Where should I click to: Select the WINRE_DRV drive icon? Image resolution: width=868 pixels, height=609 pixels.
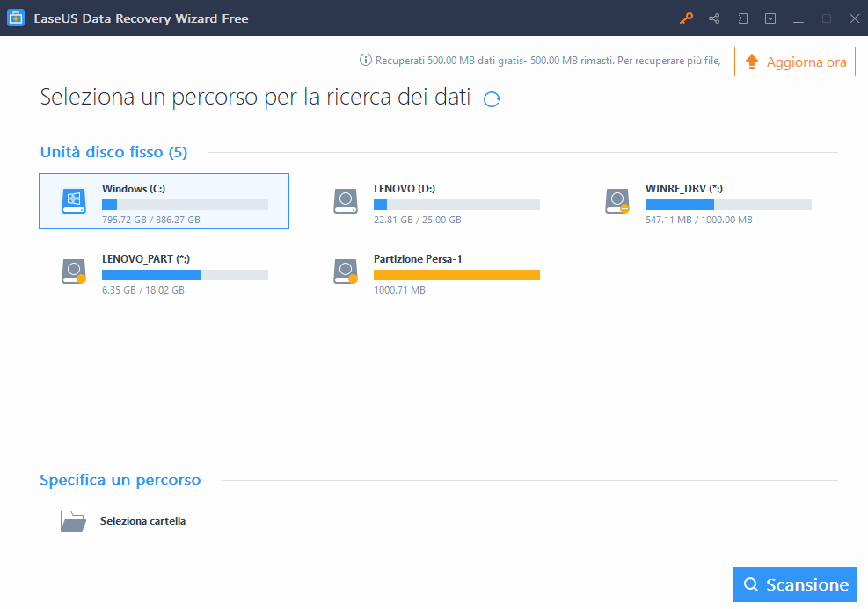617,200
